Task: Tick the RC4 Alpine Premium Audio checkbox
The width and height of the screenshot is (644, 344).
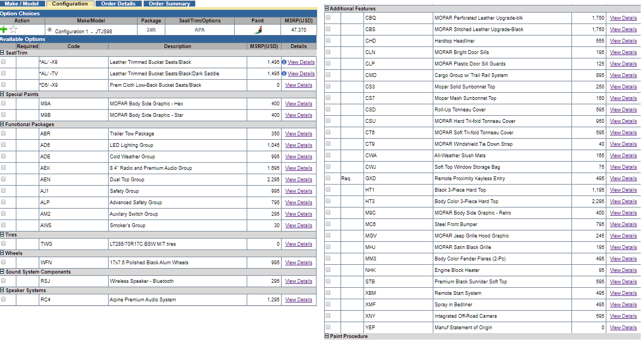Action: (x=3, y=299)
